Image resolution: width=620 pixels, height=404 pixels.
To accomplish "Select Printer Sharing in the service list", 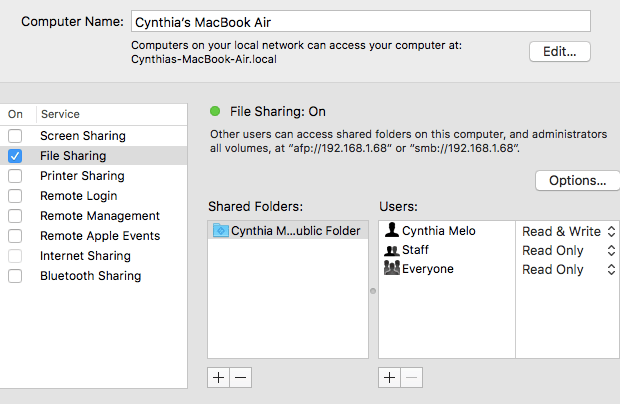I will tap(82, 176).
